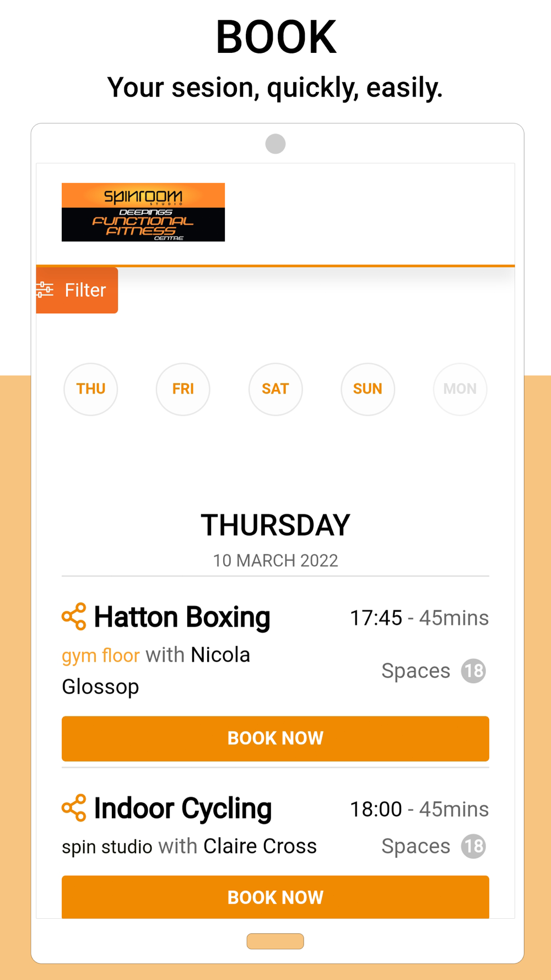
Task: Click the share icon beside Hatton Boxing
Action: pos(74,616)
